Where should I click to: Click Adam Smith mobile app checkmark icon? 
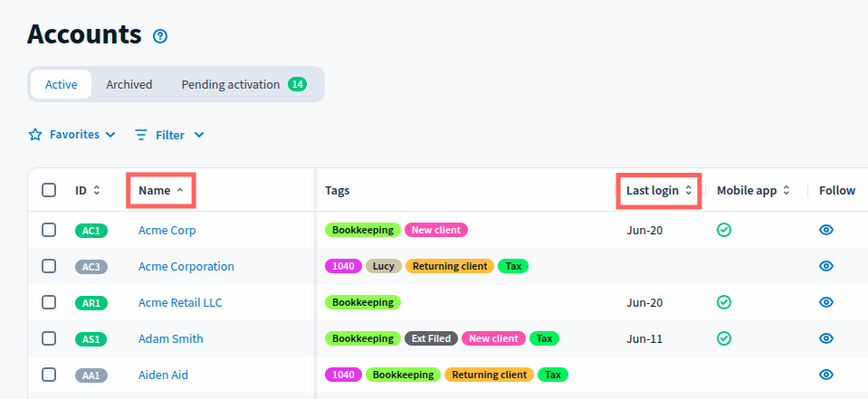tap(723, 338)
